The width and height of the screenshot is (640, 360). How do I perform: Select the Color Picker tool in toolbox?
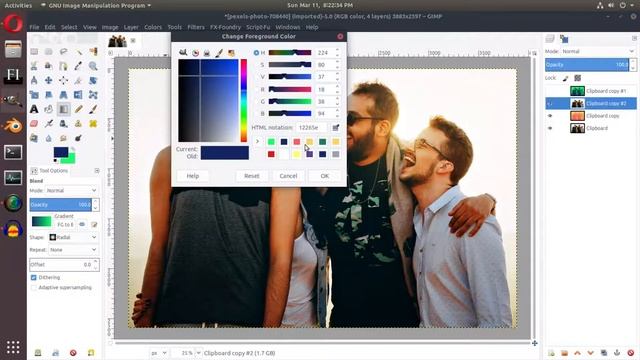pos(78,66)
